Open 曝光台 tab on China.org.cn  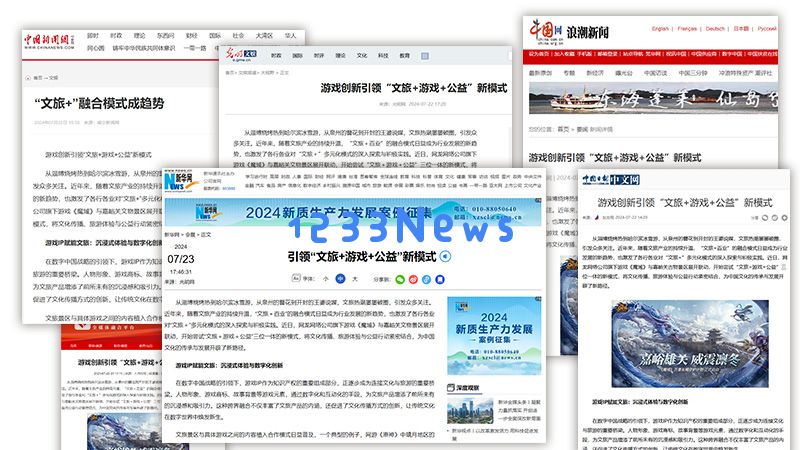pyautogui.click(x=623, y=73)
